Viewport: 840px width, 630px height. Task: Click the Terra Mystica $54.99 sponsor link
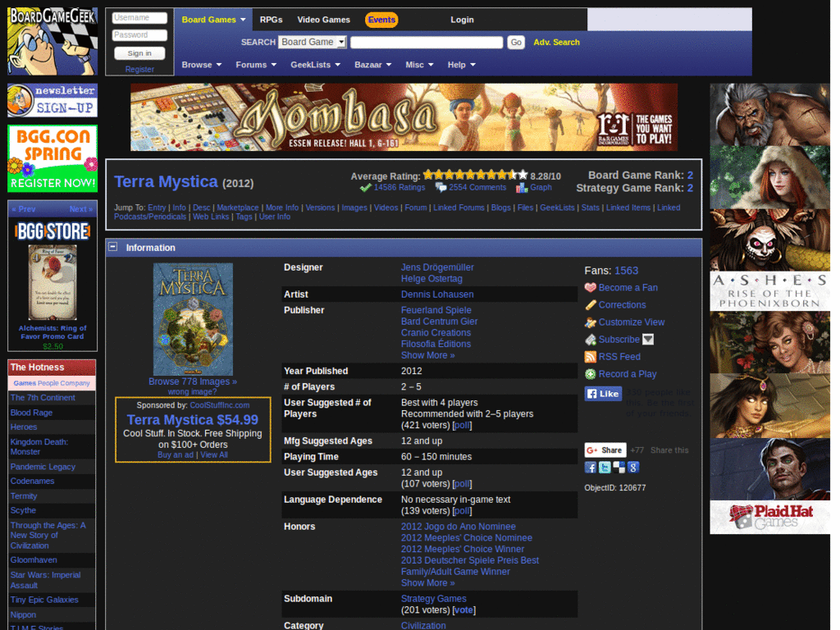[x=192, y=419]
